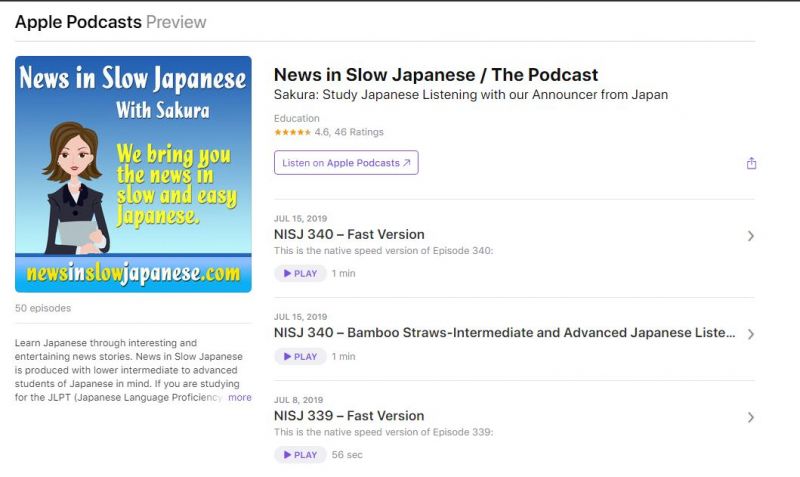Expand NISJ 339 – Fast Version chevron

tap(750, 417)
